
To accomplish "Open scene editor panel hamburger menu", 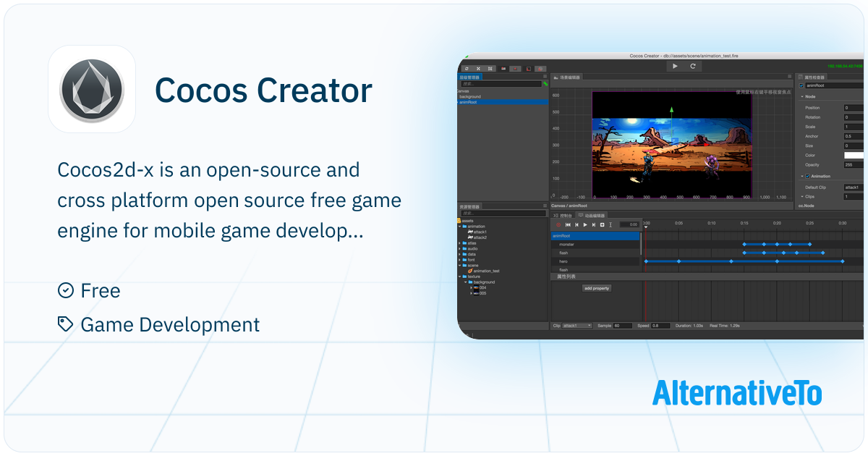I will coord(790,76).
